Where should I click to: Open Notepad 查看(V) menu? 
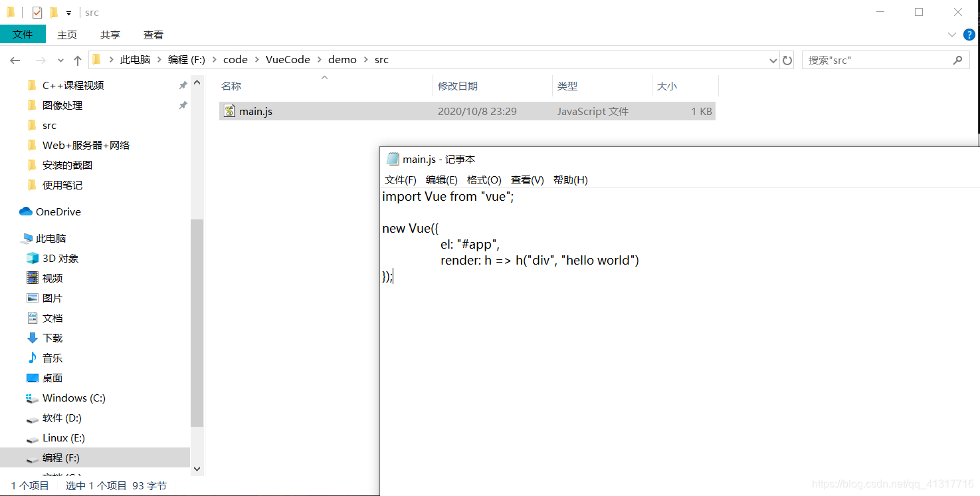528,180
